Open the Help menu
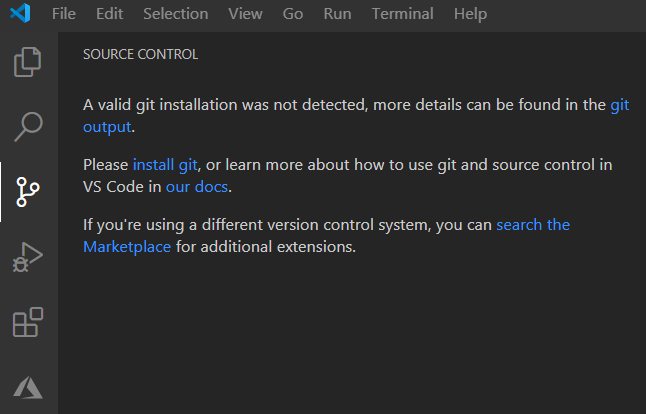646x414 pixels. click(470, 14)
